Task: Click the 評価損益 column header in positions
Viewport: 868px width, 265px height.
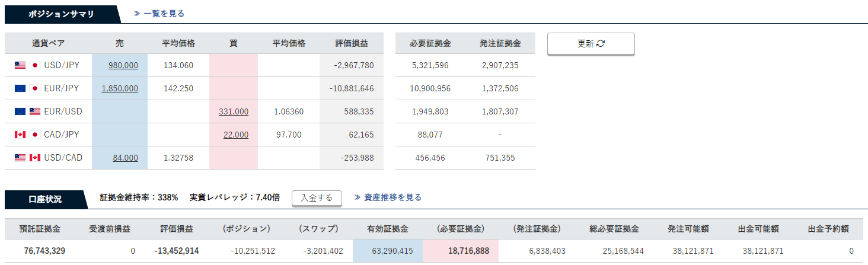Action: (352, 43)
